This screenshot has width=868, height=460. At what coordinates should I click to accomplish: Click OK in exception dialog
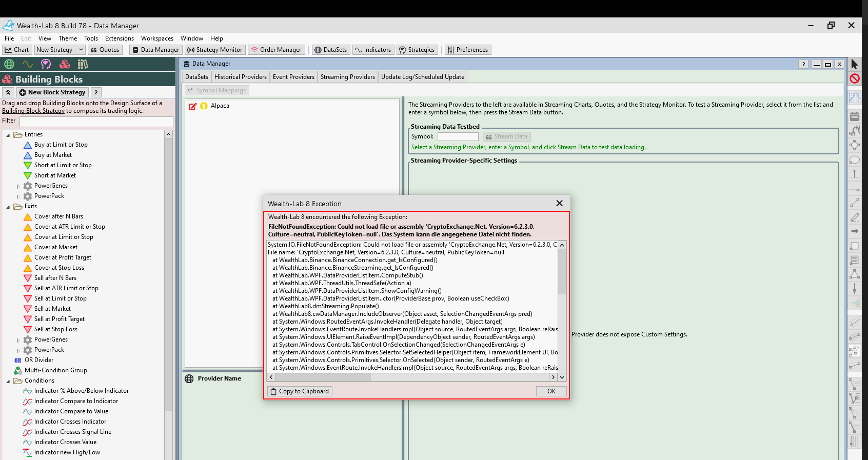[551, 391]
